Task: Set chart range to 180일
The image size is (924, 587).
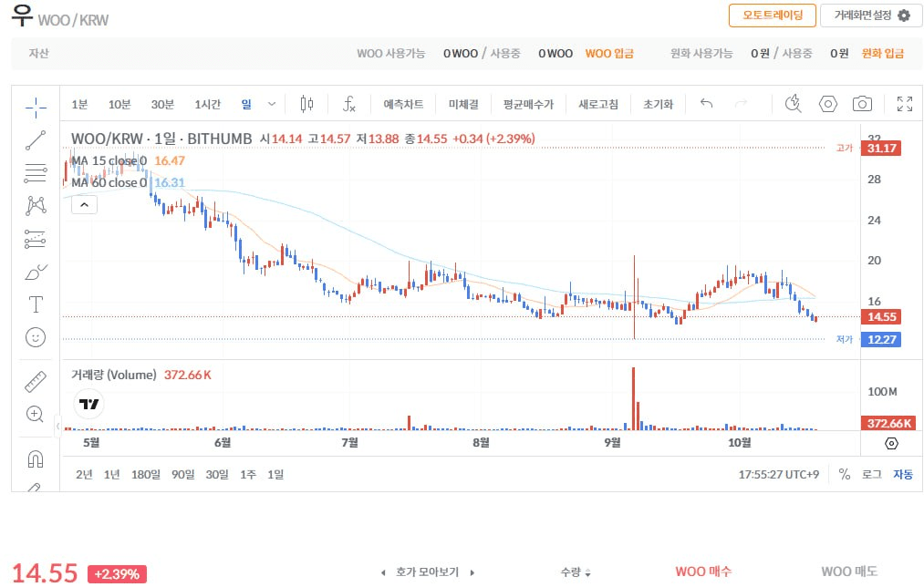Action: [x=146, y=474]
